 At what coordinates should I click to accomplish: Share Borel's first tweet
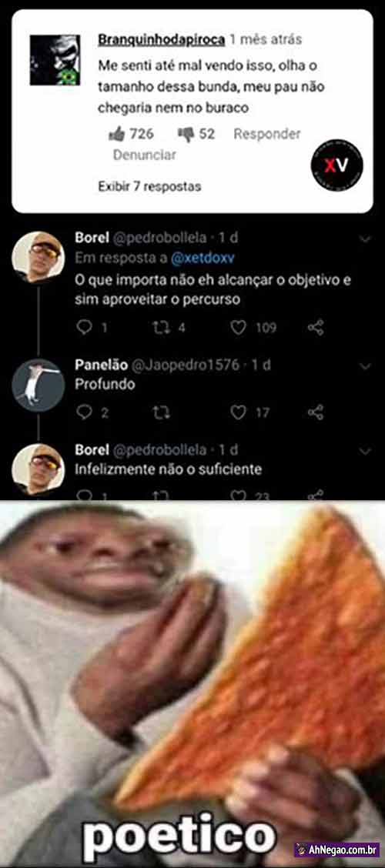[316, 328]
